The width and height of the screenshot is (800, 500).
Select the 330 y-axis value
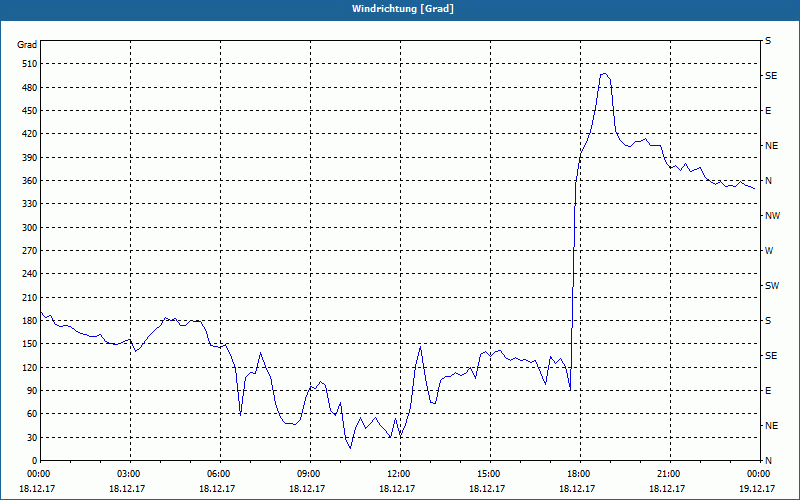tap(30, 204)
